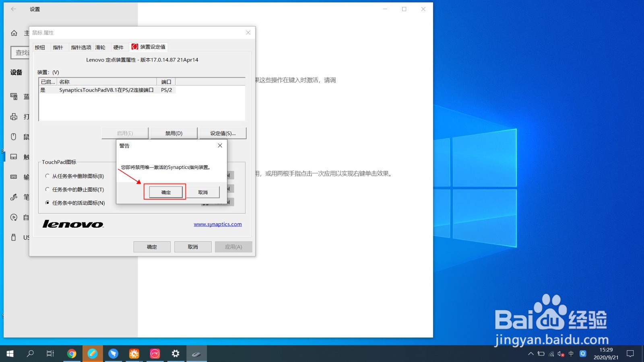Viewport: 644px width, 362px height.
Task: Open Bluetooth devices icon in Settings sidebar
Action: [x=14, y=97]
